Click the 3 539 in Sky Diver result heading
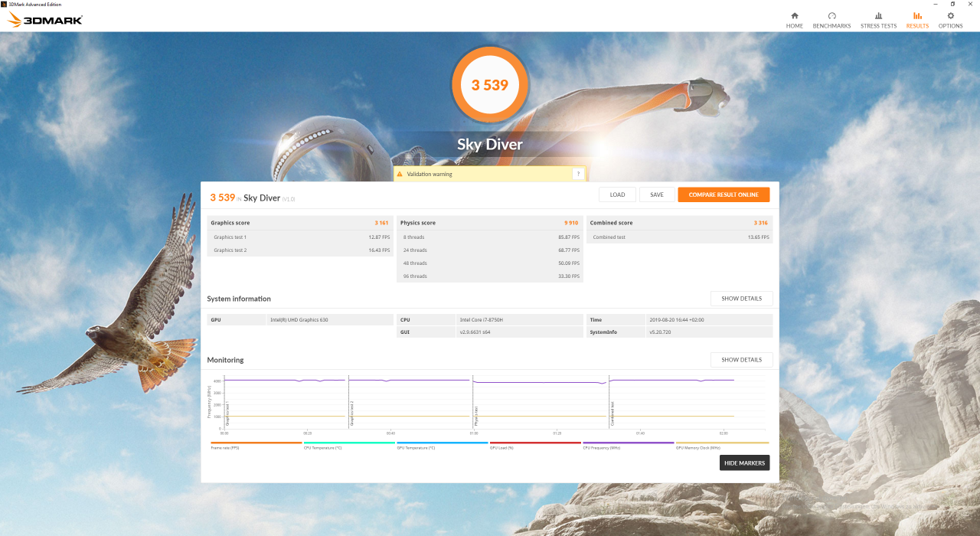Image resolution: width=980 pixels, height=536 pixels. coord(223,198)
